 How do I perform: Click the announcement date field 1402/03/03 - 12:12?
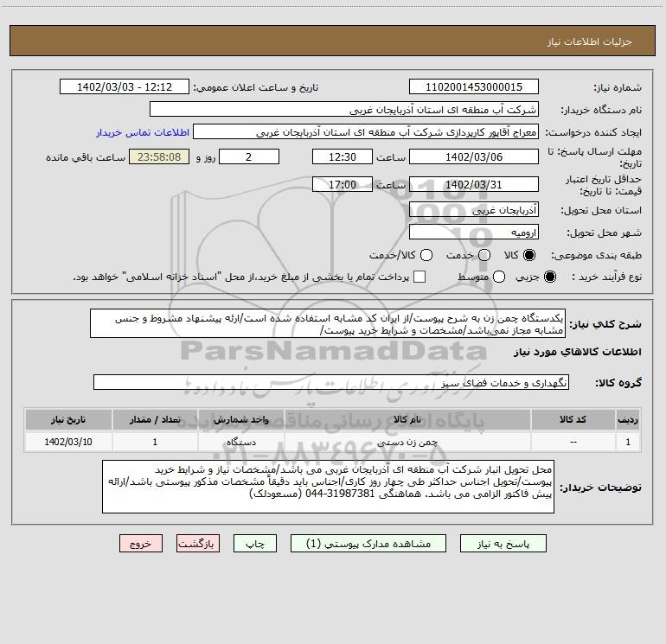pyautogui.click(x=125, y=86)
